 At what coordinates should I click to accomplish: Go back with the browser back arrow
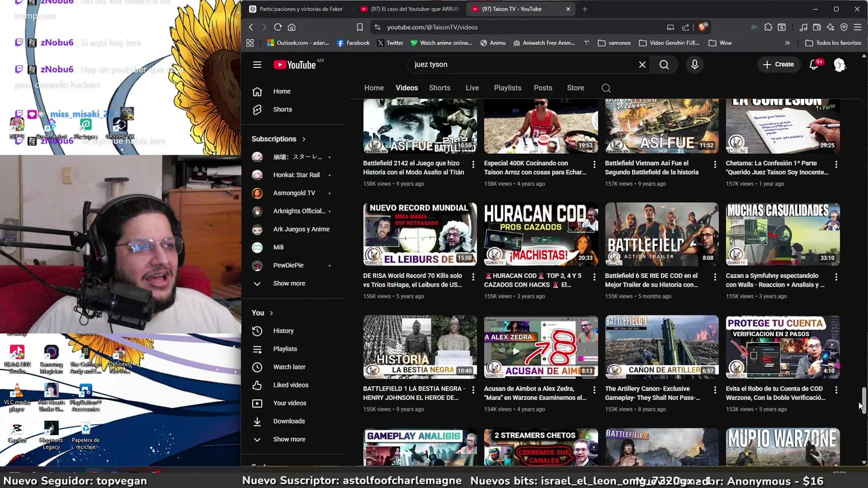(x=251, y=27)
